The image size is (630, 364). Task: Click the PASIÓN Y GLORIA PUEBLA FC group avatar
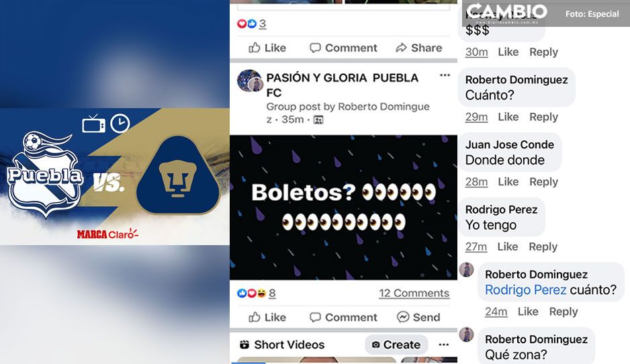point(250,81)
